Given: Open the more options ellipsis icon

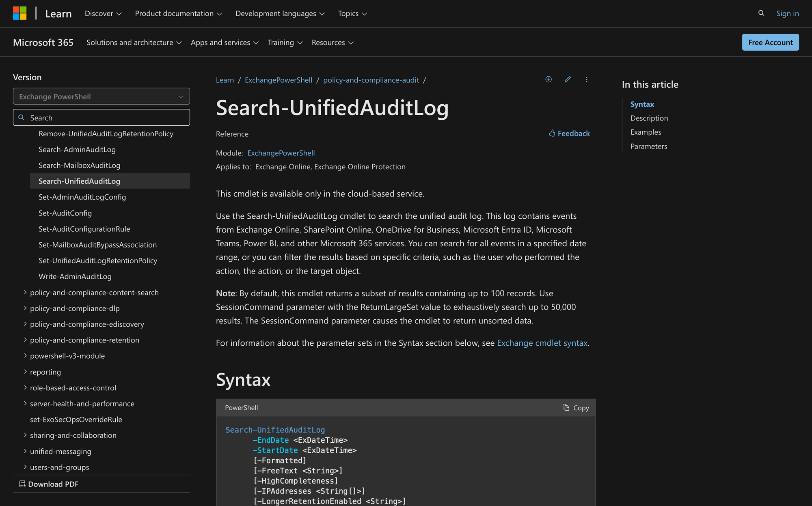Looking at the screenshot, I should (x=587, y=80).
